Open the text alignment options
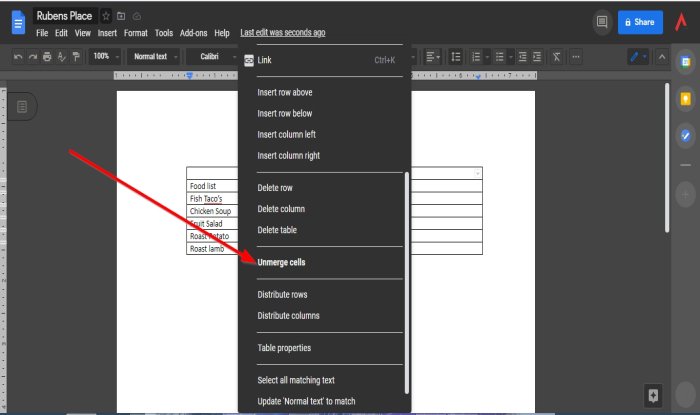Image resolution: width=700 pixels, height=415 pixels. point(432,57)
